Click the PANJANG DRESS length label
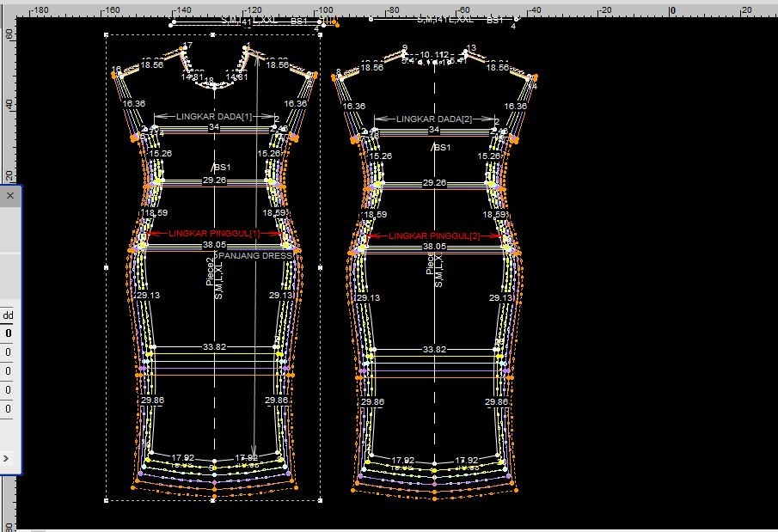The image size is (778, 532). coord(255,255)
